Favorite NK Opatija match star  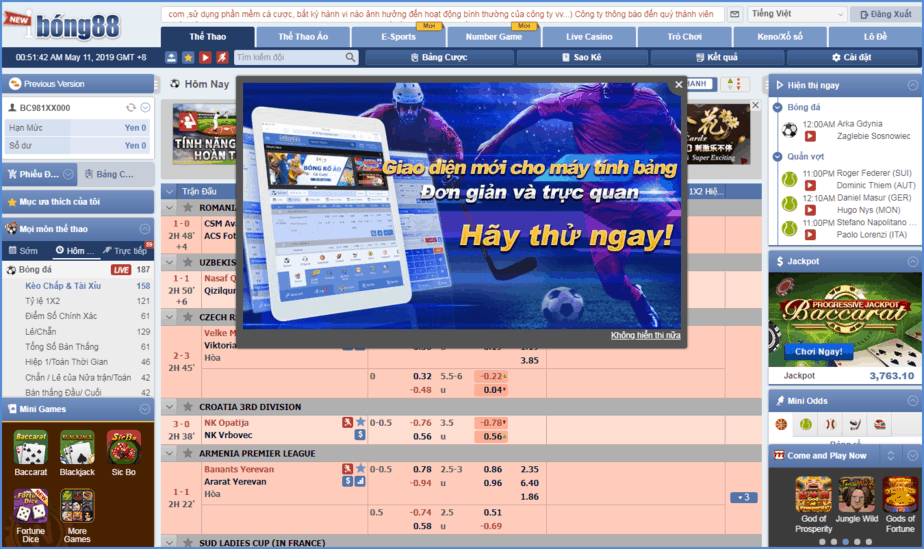(x=361, y=422)
